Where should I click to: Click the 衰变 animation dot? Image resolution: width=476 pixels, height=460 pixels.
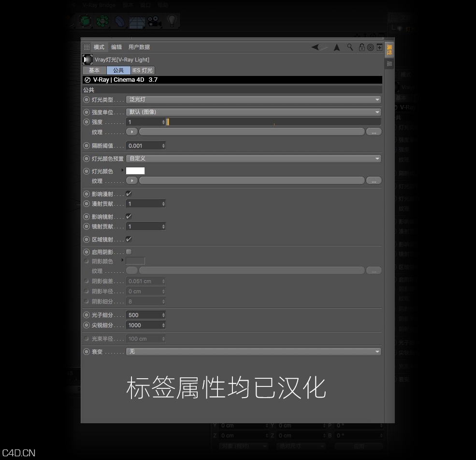click(x=87, y=352)
